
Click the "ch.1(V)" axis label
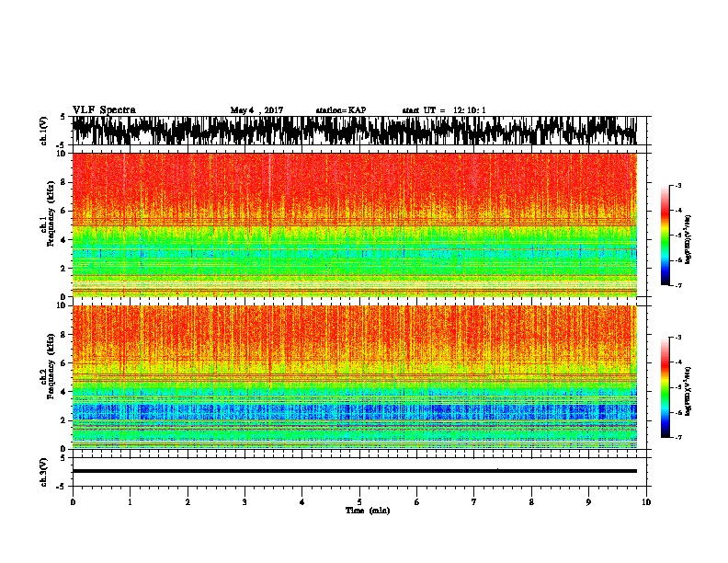(44, 131)
